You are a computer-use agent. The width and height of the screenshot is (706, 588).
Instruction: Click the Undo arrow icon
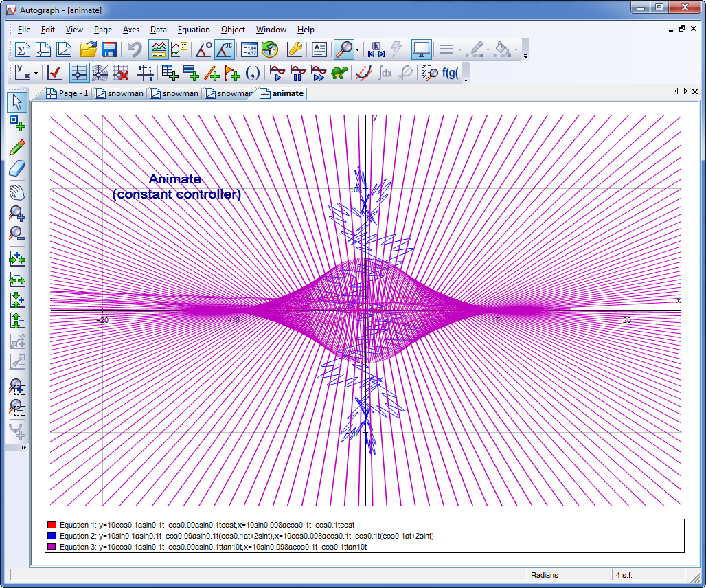pos(134,49)
